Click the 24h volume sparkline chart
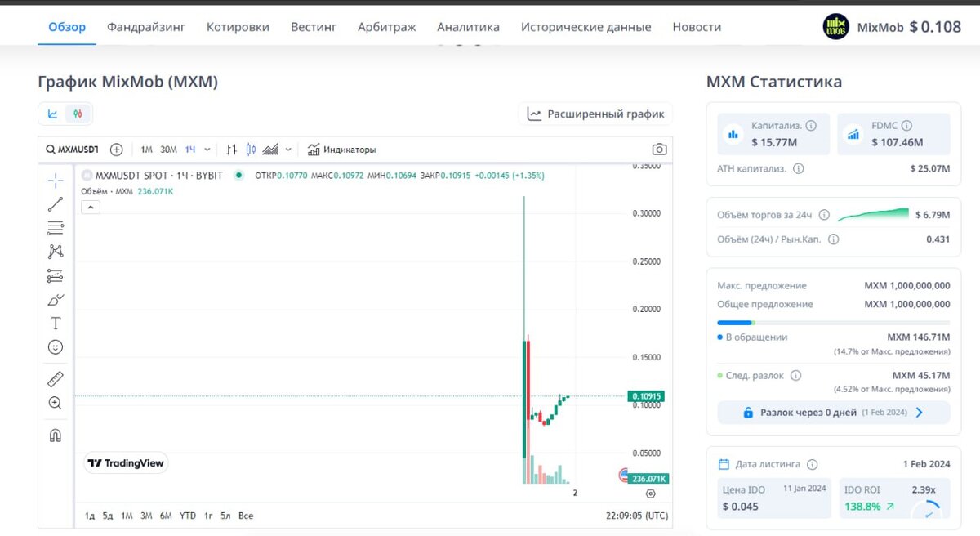The image size is (980, 536). [873, 214]
